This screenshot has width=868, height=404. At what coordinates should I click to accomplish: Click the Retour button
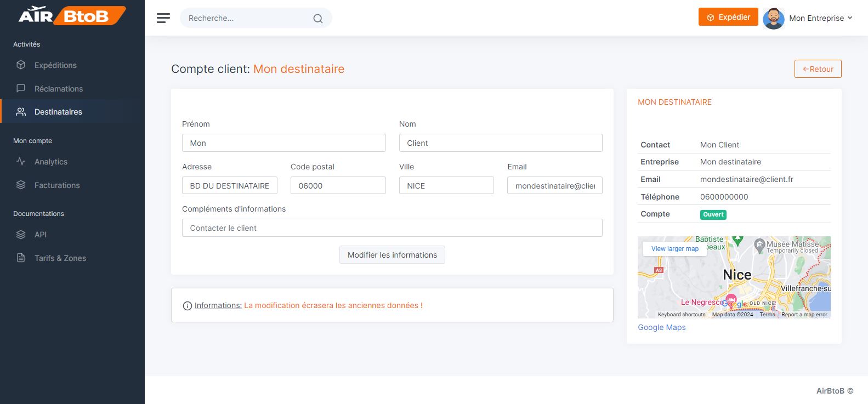point(818,69)
